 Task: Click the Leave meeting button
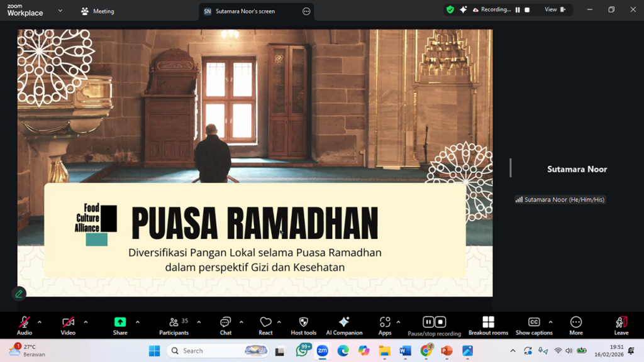click(621, 324)
